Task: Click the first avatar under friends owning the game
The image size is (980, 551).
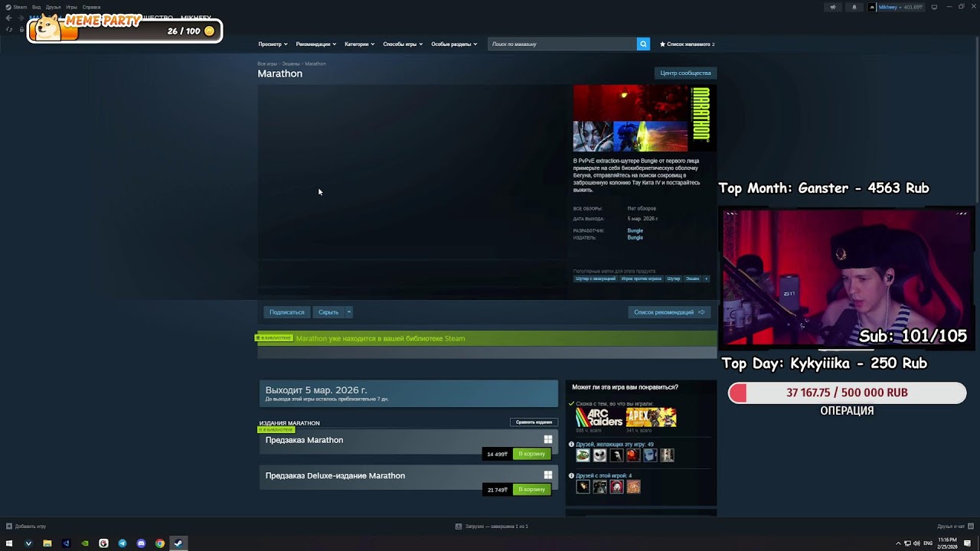Action: (583, 487)
